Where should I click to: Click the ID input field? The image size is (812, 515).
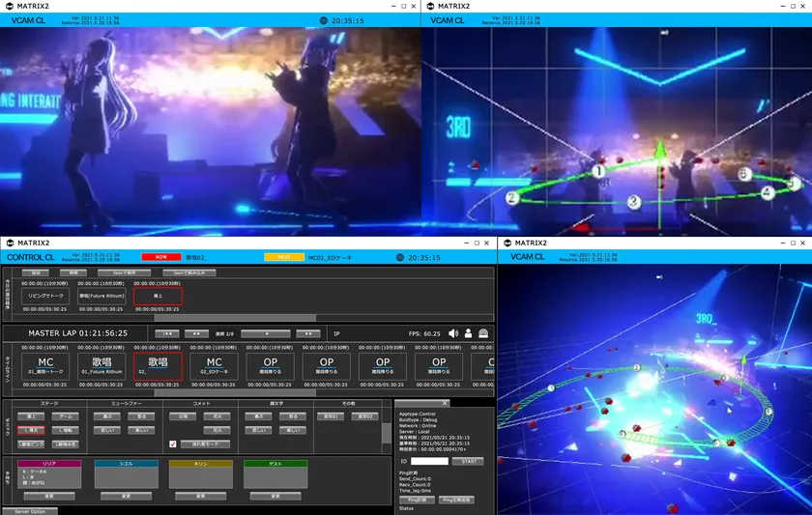pyautogui.click(x=429, y=461)
